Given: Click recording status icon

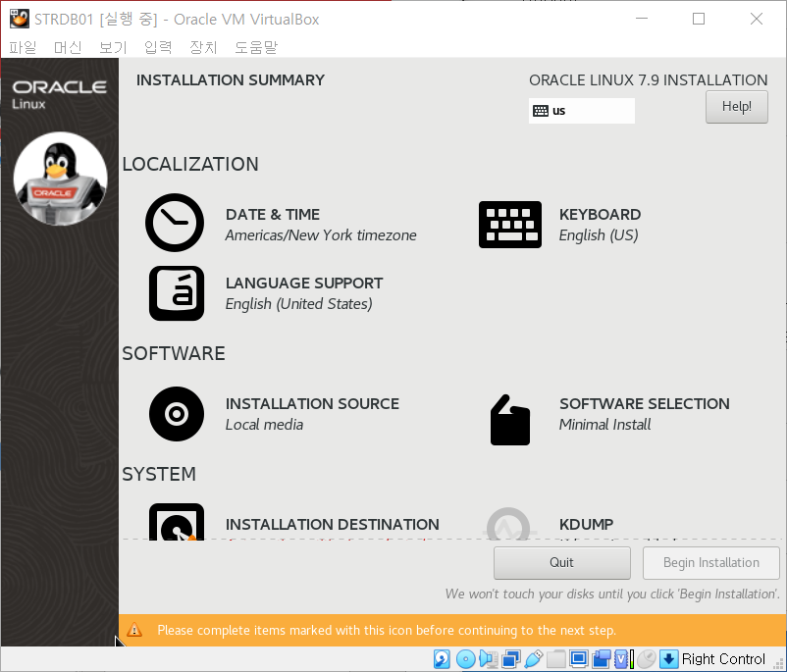Looking at the screenshot, I should [602, 659].
